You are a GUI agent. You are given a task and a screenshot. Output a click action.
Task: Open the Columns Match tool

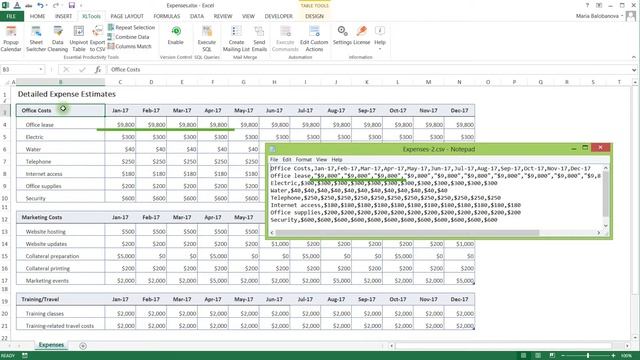[130, 46]
